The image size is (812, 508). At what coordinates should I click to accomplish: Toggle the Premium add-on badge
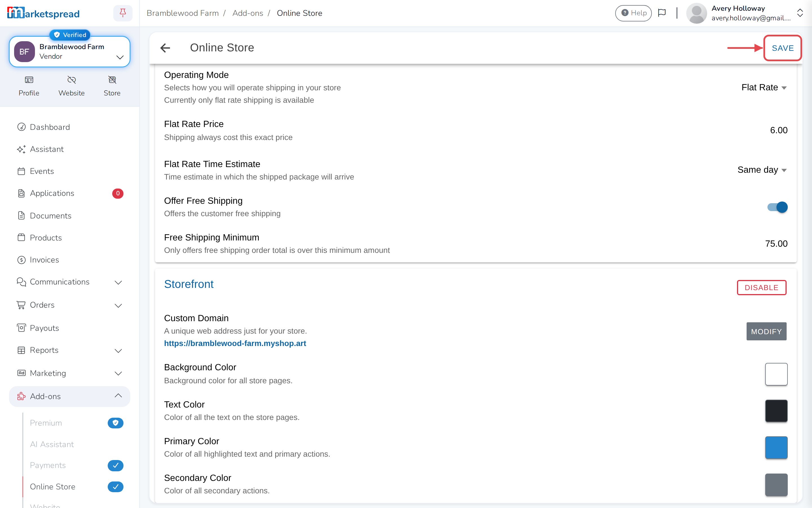[x=115, y=423]
